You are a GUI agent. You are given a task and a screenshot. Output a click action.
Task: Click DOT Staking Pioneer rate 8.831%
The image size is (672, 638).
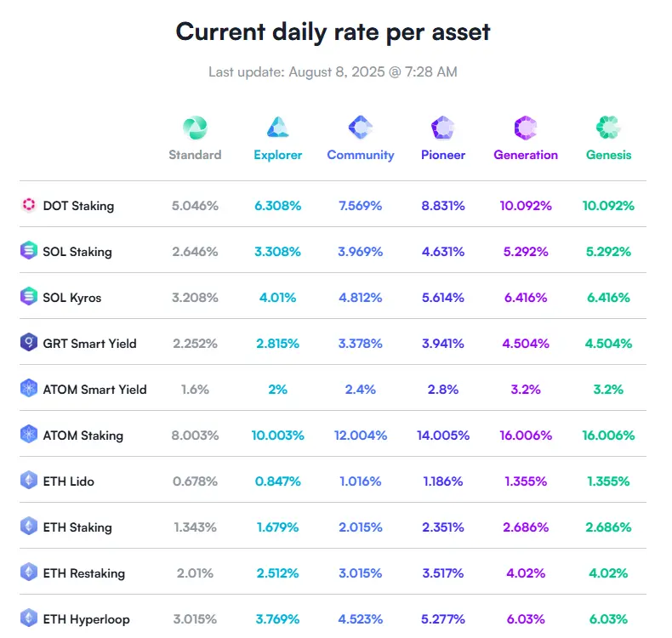443,206
